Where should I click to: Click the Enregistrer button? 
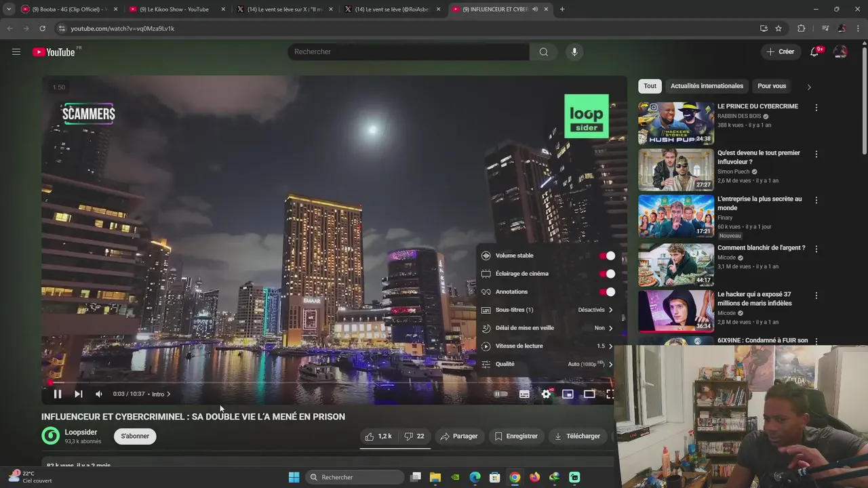tap(516, 436)
